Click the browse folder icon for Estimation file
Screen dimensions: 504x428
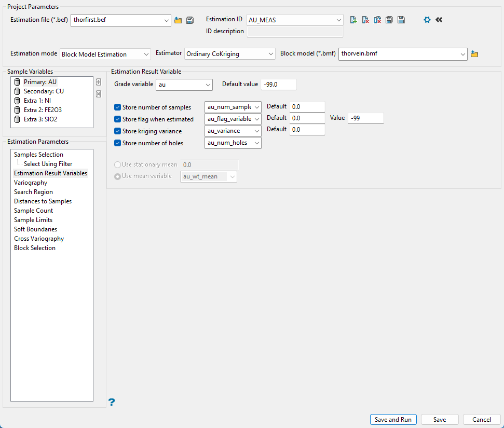[178, 20]
